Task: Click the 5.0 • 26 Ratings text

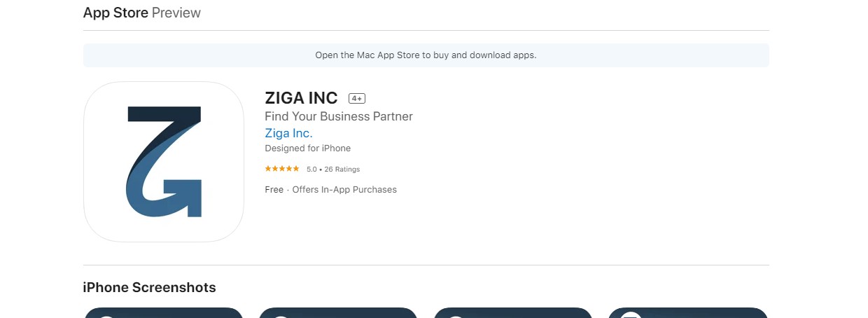Action: pos(333,170)
